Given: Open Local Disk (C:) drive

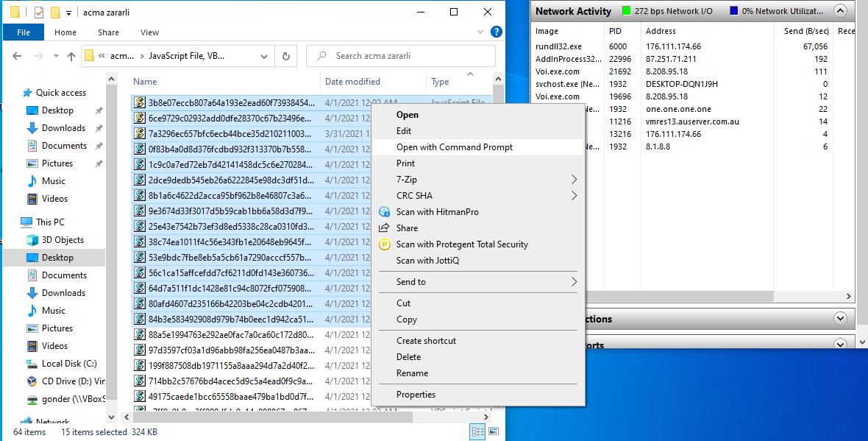Looking at the screenshot, I should (69, 364).
